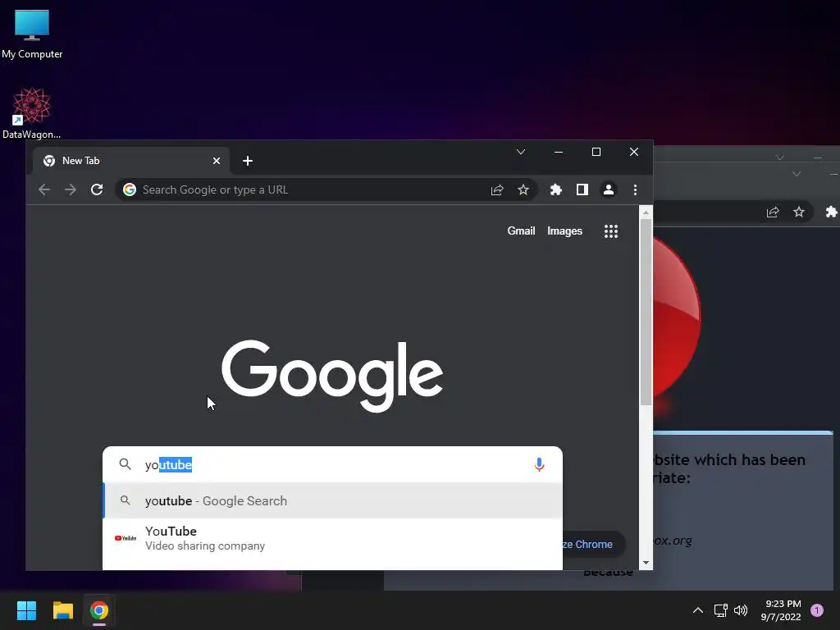Choose the YouTube Video sharing company suggestion
This screenshot has height=630, width=840.
(x=333, y=538)
